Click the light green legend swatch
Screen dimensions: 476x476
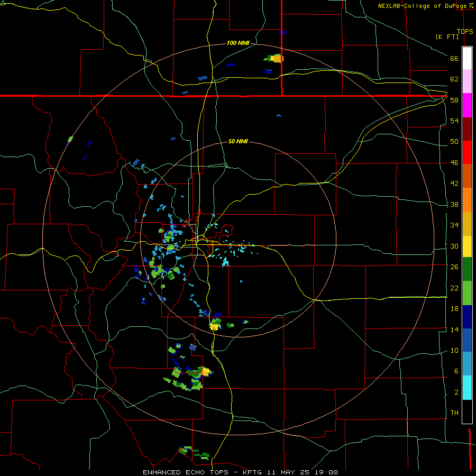467,293
